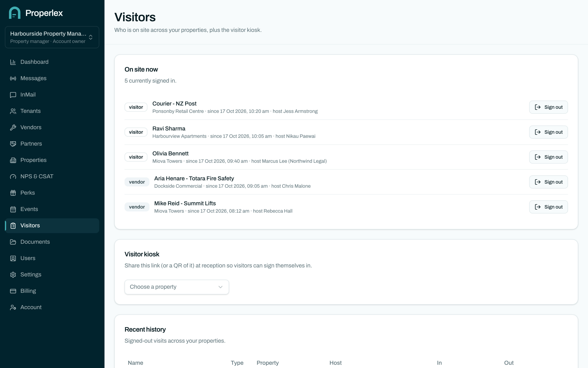Sign out Courier - NZ Post
Viewport: 588px width, 368px height.
[x=548, y=107]
